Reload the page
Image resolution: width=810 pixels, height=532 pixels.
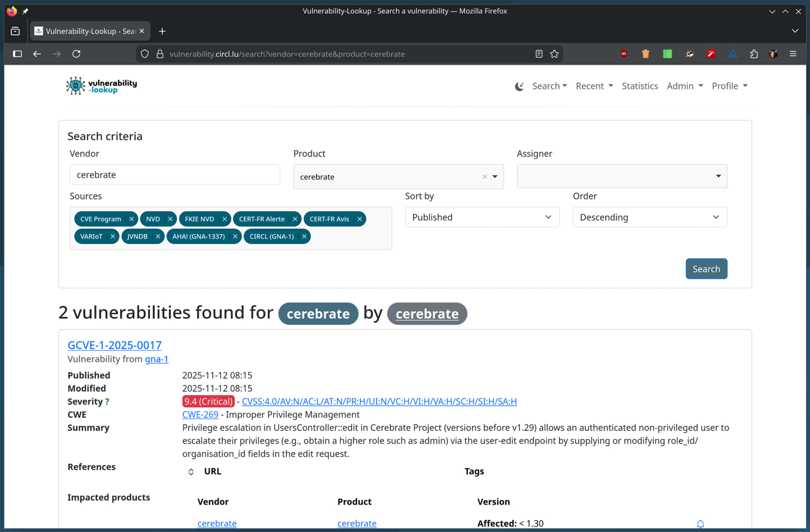[76, 54]
